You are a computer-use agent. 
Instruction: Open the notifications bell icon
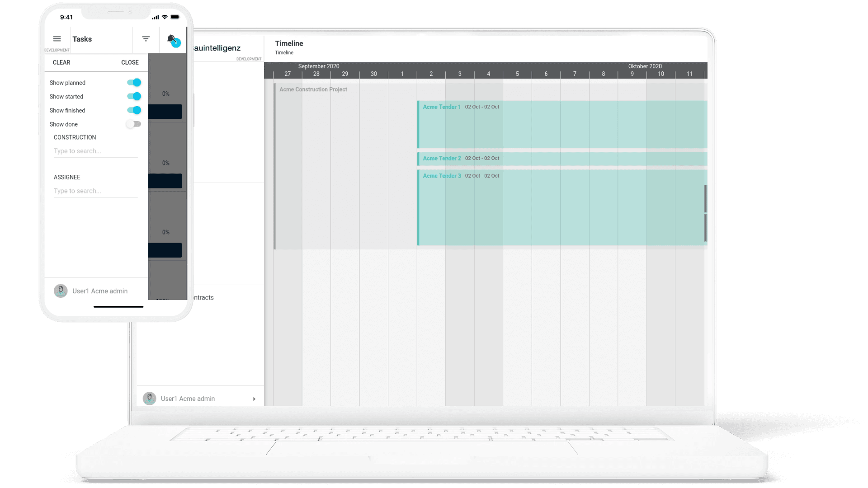point(172,39)
